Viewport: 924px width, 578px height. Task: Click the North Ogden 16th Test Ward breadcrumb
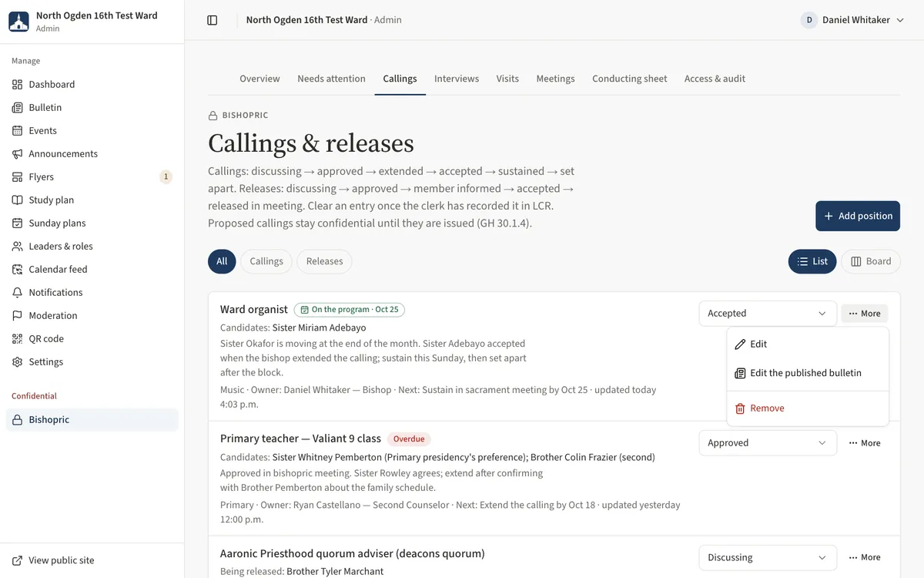tap(306, 20)
